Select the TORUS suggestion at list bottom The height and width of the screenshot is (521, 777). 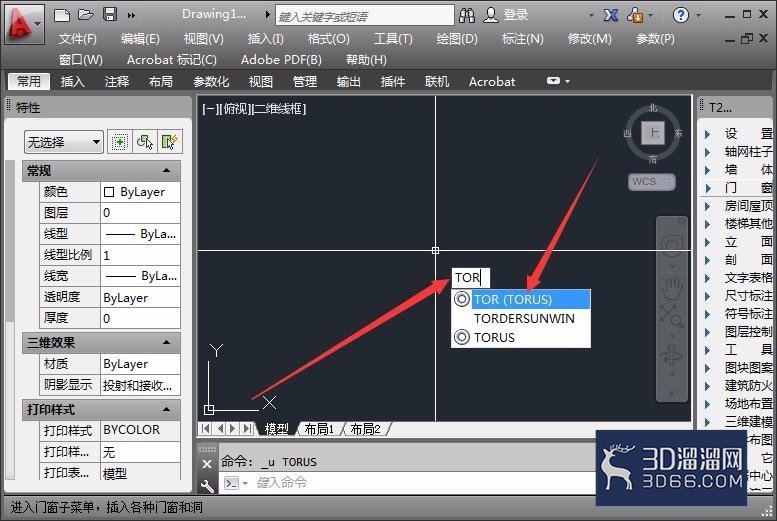(x=521, y=338)
